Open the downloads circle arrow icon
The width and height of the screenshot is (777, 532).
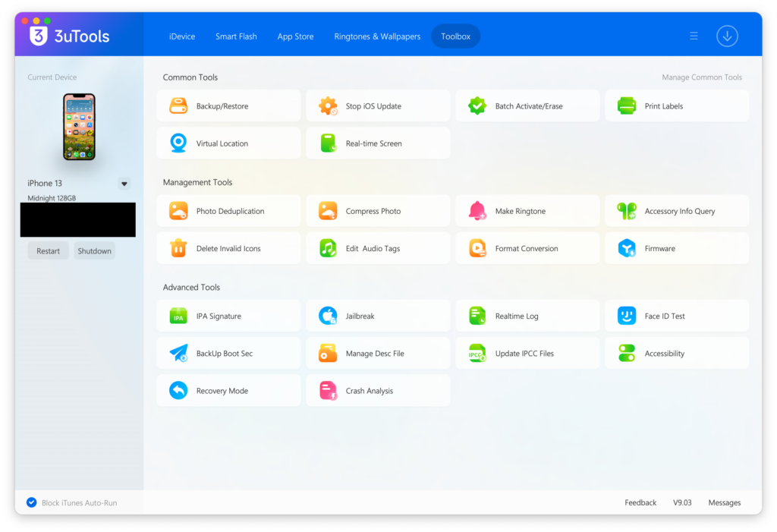pos(727,36)
